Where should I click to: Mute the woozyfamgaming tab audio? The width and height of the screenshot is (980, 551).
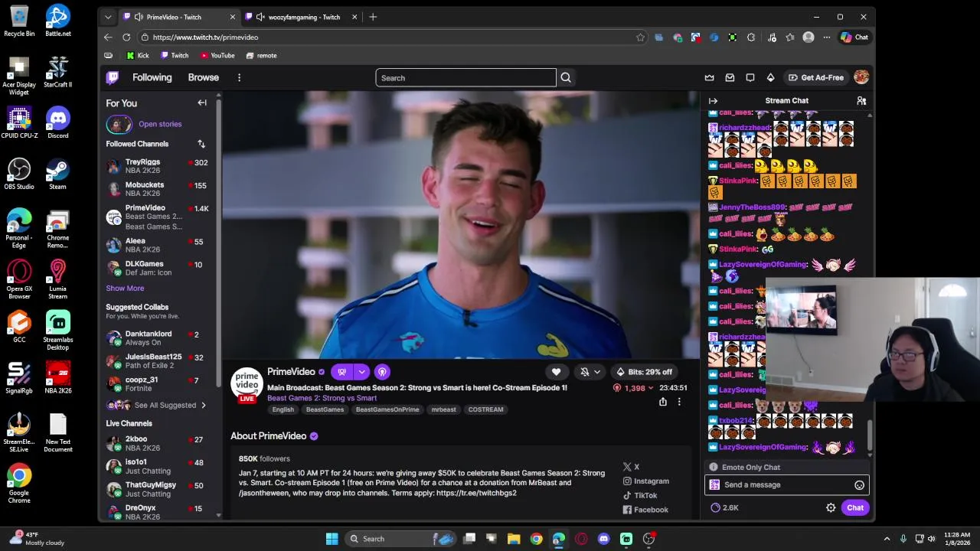[x=260, y=17]
